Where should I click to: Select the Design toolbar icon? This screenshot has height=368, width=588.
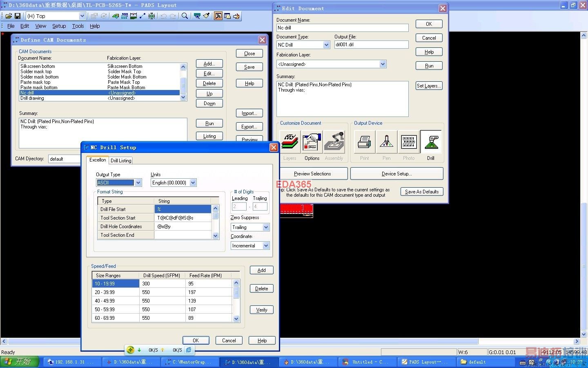coord(125,16)
